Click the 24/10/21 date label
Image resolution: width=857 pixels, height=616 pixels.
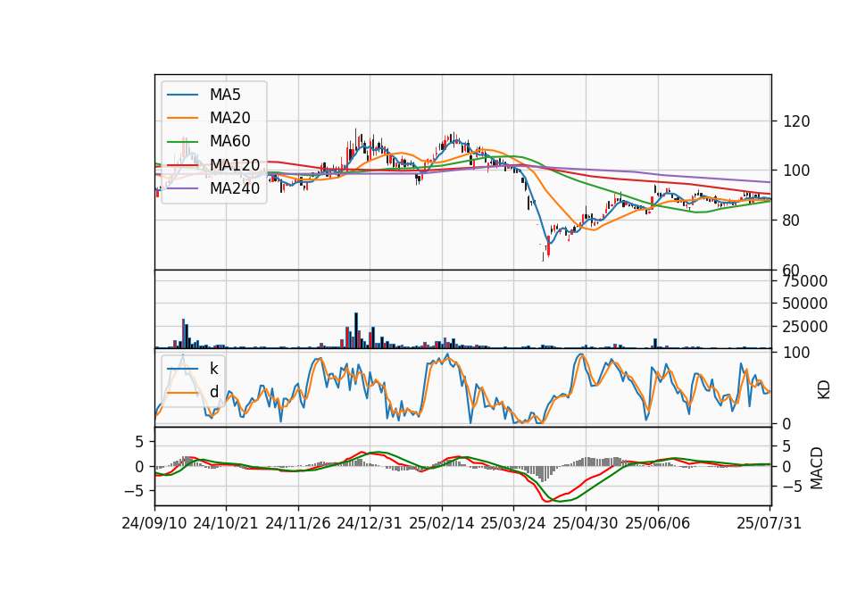pos(226,524)
